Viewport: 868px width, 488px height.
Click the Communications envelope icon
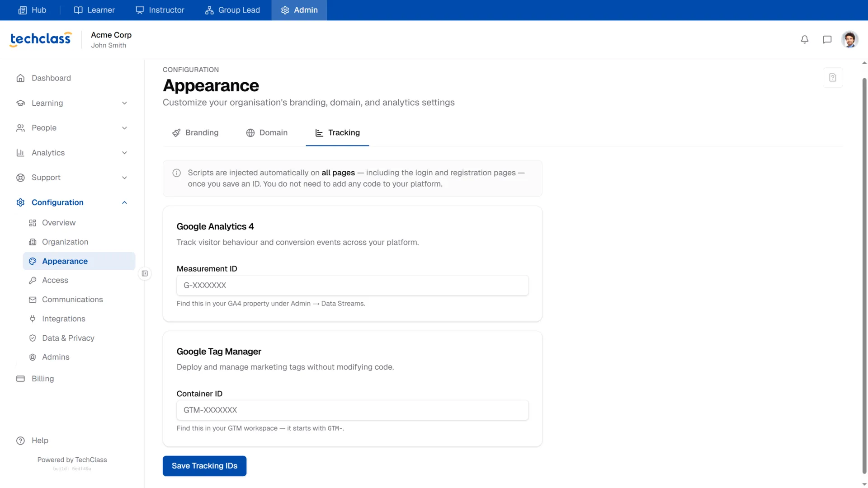(33, 300)
